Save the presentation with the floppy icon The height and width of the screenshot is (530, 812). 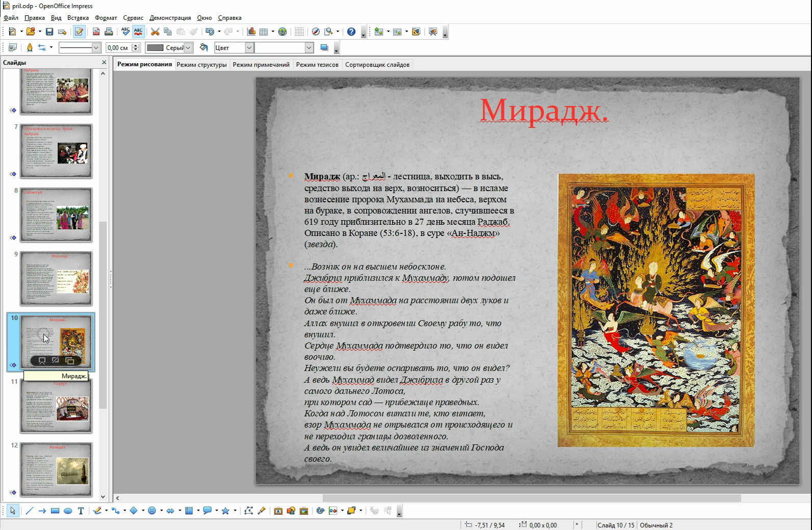[x=49, y=32]
